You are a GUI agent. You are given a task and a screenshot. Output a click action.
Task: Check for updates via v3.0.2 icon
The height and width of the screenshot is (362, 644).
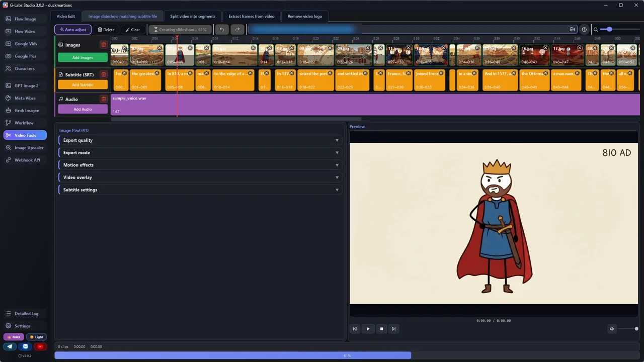25,355
